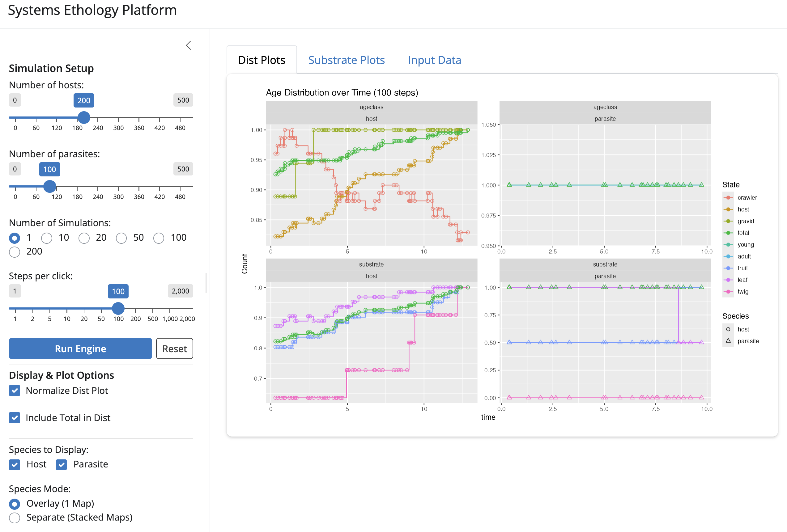Viewport: 787px width, 532px height.
Task: Click the fruit legend color marker
Action: 728,268
